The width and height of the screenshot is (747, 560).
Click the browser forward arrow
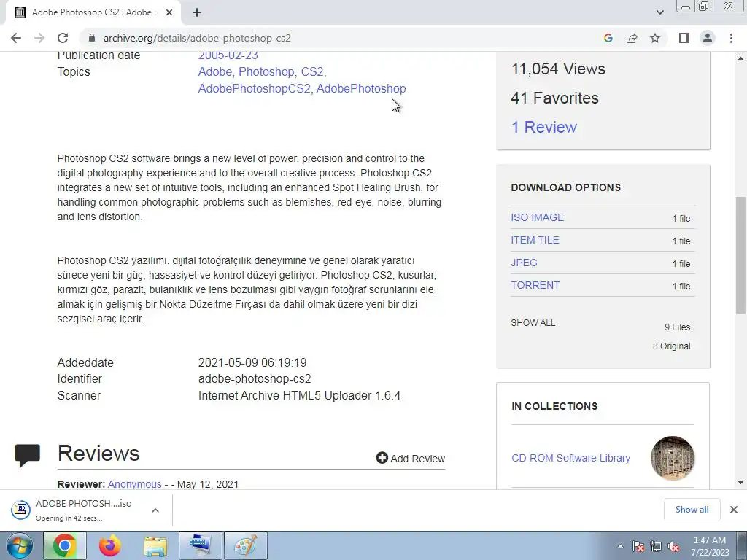pyautogui.click(x=39, y=38)
